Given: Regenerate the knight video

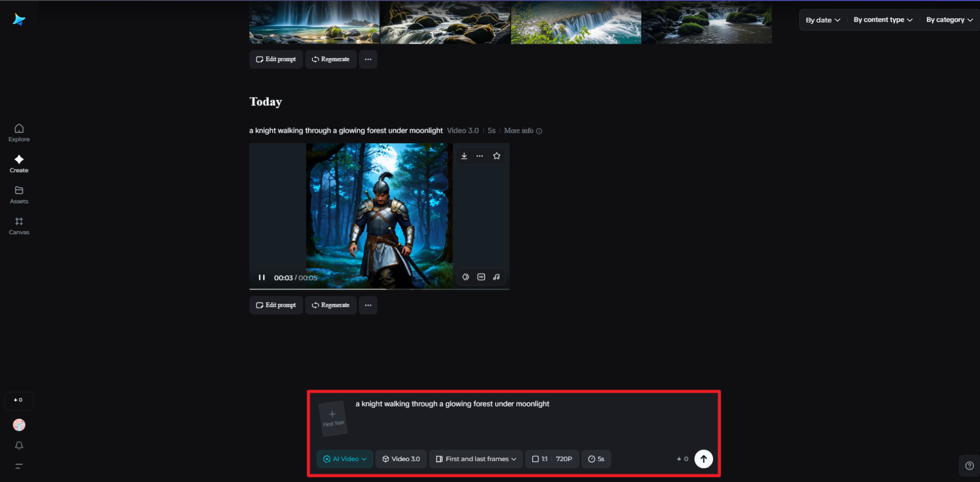Looking at the screenshot, I should [331, 305].
